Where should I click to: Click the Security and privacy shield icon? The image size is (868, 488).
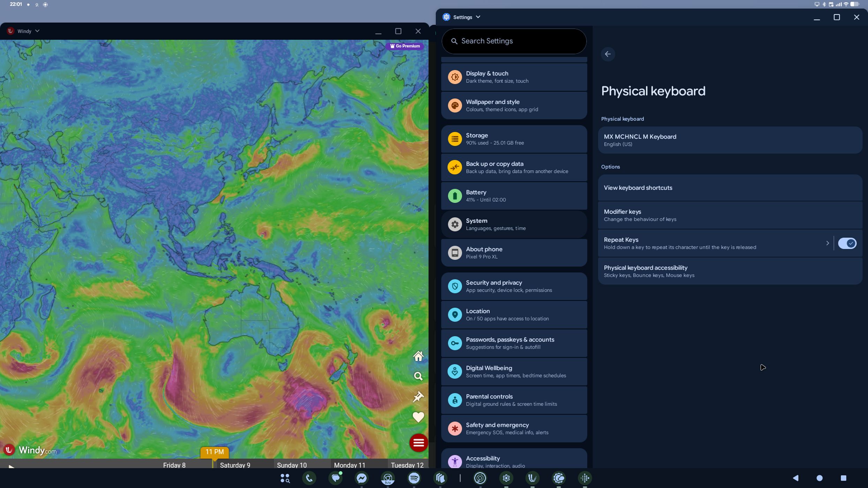455,286
